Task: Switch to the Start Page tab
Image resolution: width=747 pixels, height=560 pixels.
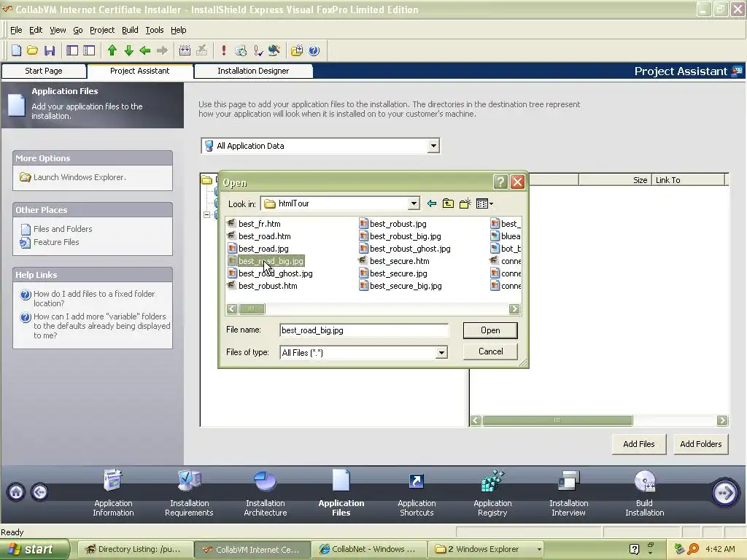Action: tap(44, 71)
